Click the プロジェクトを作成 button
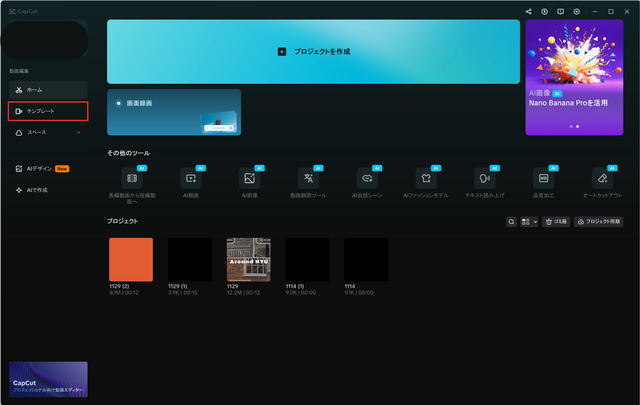 [x=313, y=51]
